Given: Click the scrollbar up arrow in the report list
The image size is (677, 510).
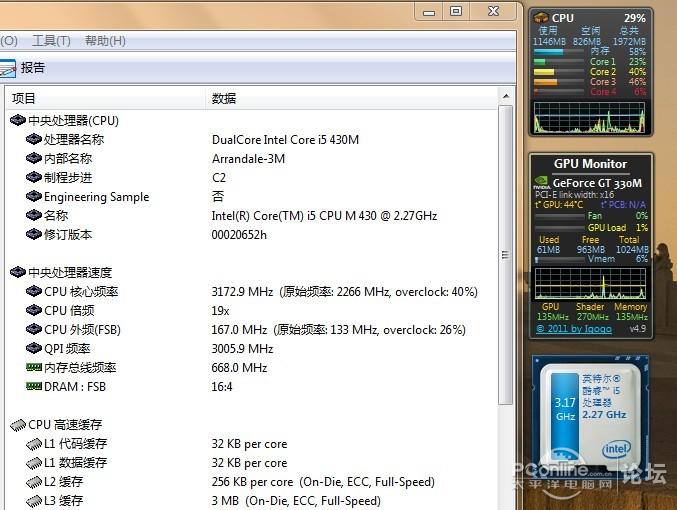Looking at the screenshot, I should point(506,96).
